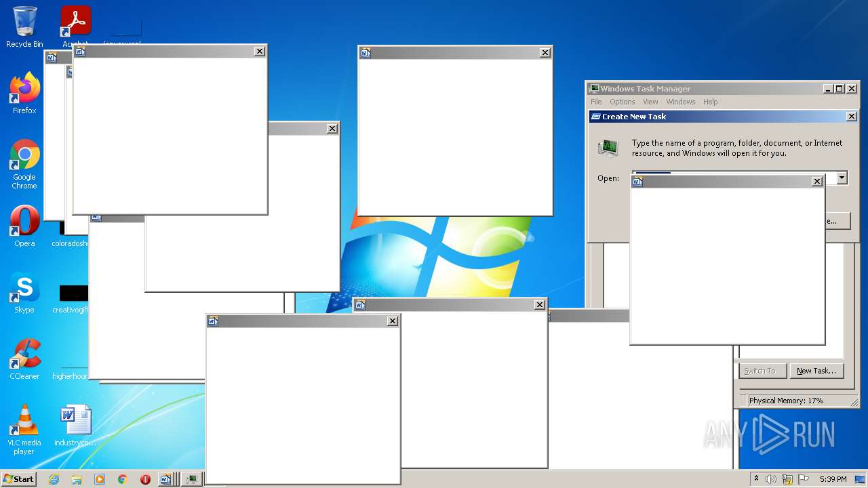The image size is (868, 488).
Task: Open the Firefox desktop shortcut
Action: pyautogui.click(x=24, y=94)
